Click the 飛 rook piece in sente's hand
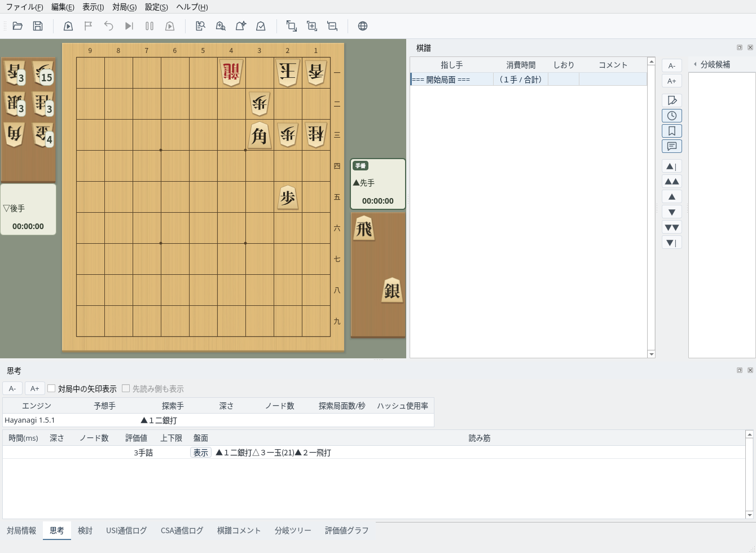Screen dimensions: 756x553 point(364,229)
